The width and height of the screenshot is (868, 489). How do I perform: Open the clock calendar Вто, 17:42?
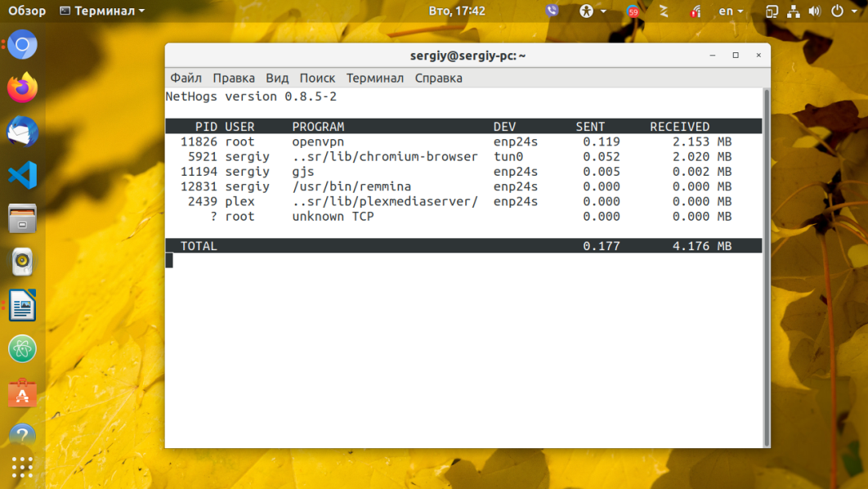click(457, 11)
